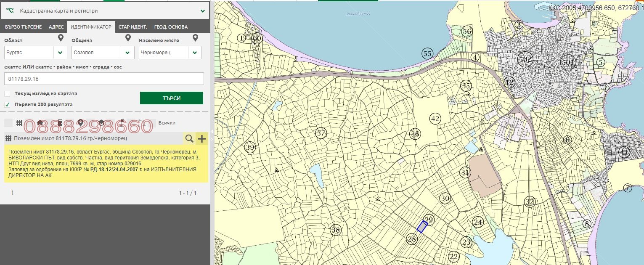
Task: Click the plus icon on result row
Action: tap(202, 138)
